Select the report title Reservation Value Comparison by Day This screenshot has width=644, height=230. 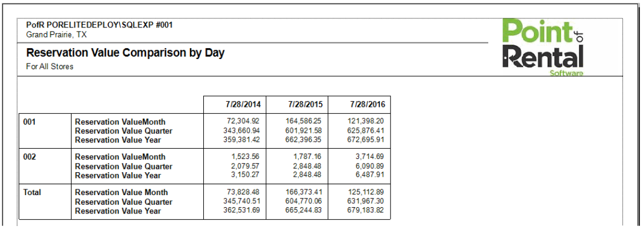pos(125,53)
